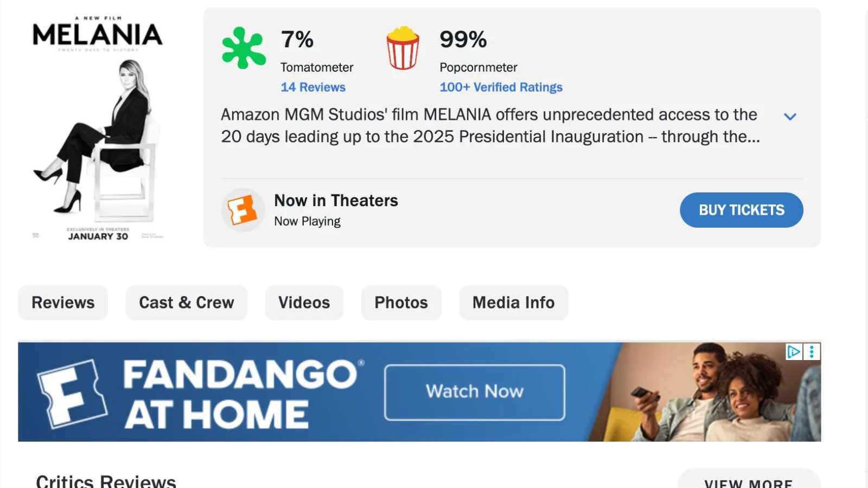Go to the Videos tab
This screenshot has width=868, height=488.
304,303
